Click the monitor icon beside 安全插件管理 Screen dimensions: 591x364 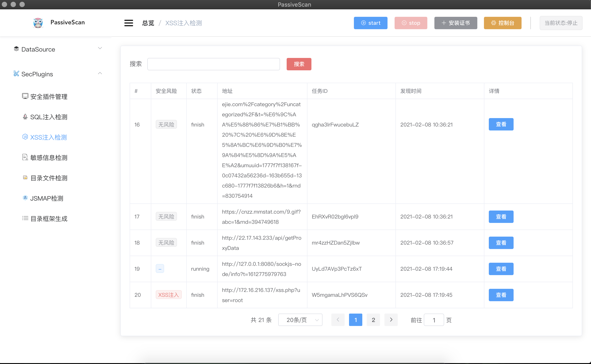click(x=25, y=96)
